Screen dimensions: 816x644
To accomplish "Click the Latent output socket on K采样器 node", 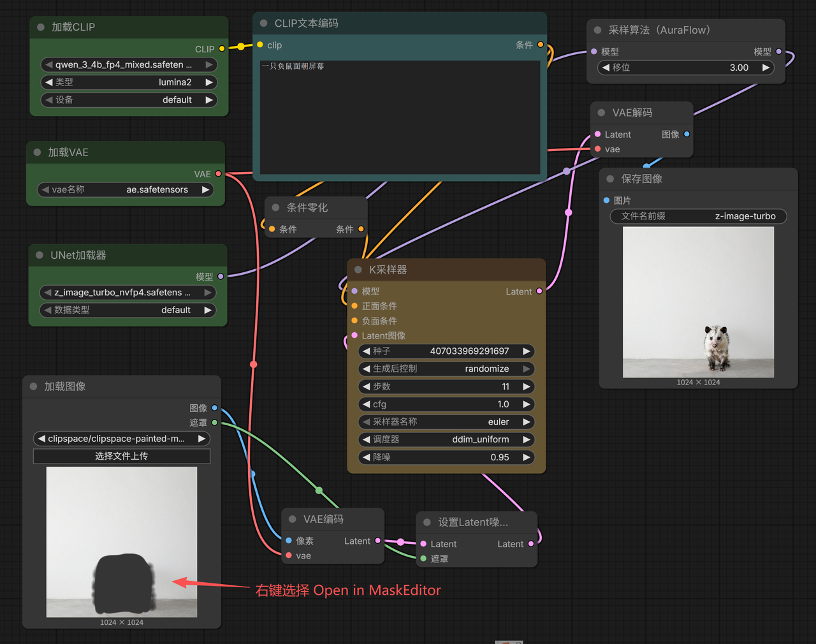I will coord(540,291).
